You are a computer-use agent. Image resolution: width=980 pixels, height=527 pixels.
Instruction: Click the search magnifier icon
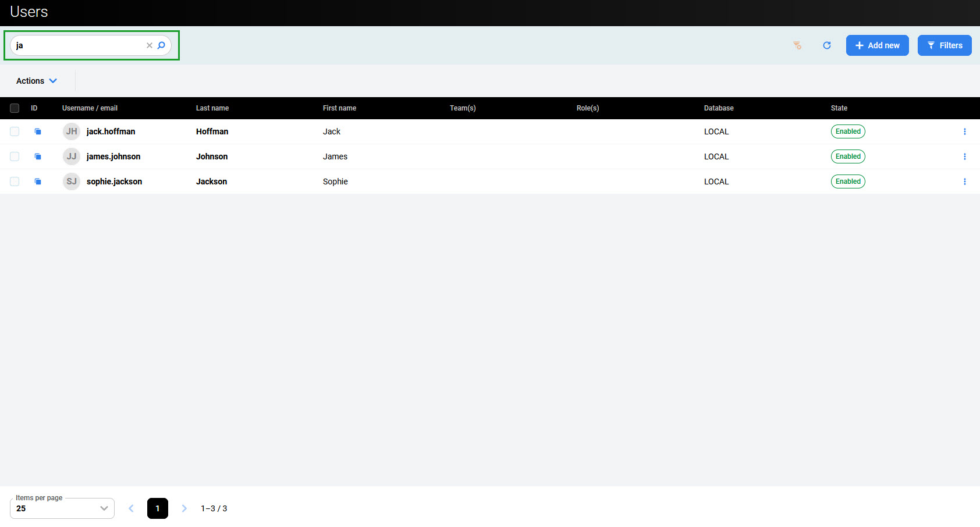click(x=162, y=45)
